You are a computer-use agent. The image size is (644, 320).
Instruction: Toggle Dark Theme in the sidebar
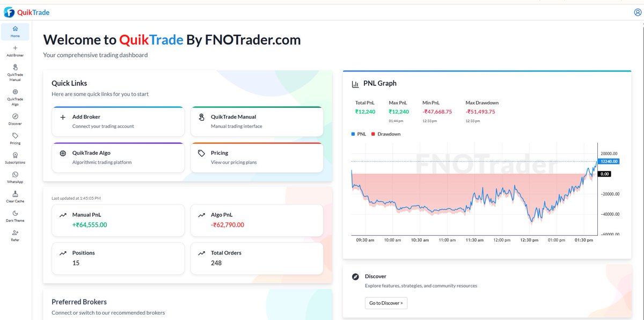pos(15,216)
